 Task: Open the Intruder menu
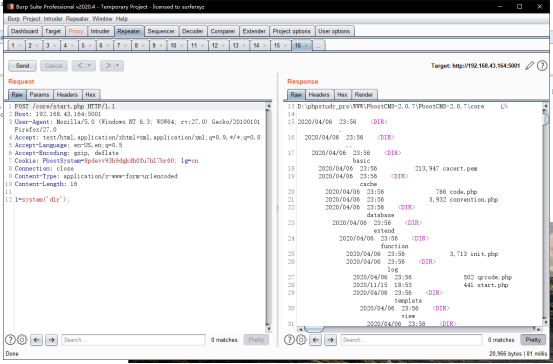pos(53,19)
